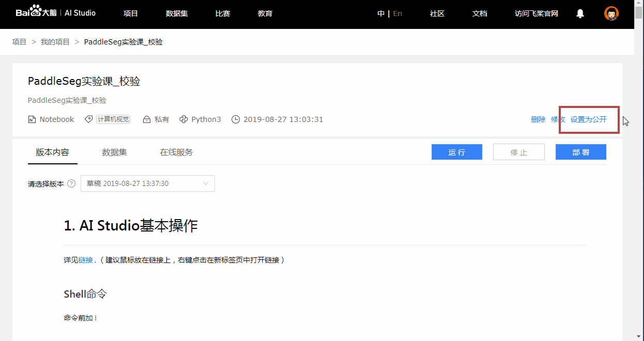Open the 项目 menu in the top bar

coord(131,13)
